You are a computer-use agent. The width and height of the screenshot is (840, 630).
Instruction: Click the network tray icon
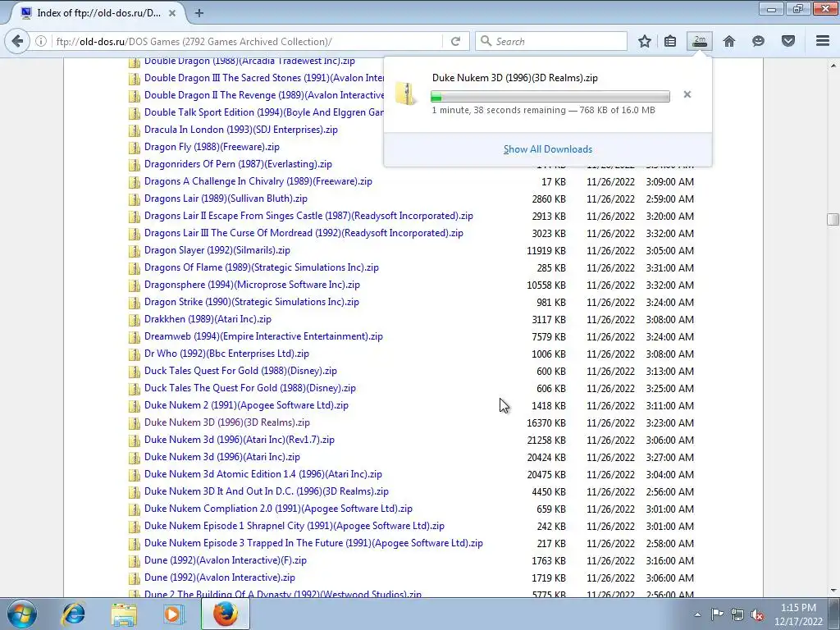point(737,614)
